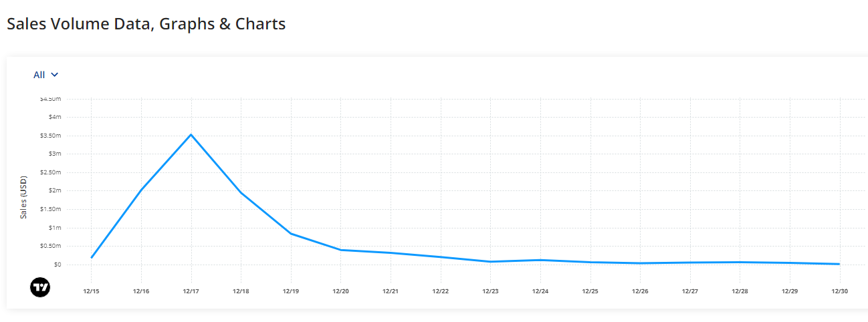Click the line's starting point at 12/15

[x=92, y=257]
